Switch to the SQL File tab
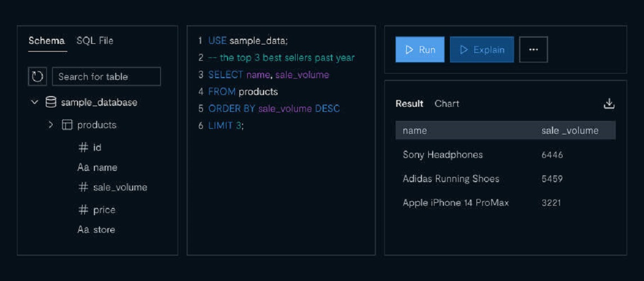644x281 pixels. click(x=95, y=40)
